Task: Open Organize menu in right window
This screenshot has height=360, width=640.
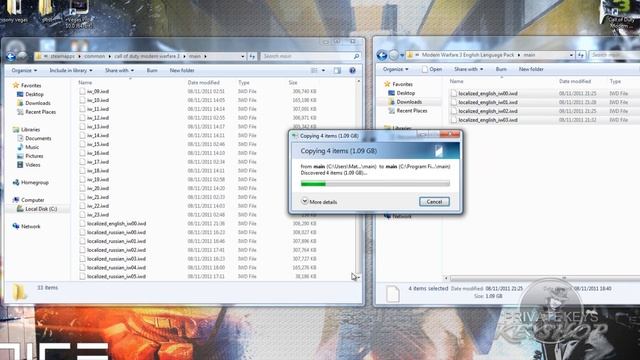Action: tap(396, 69)
